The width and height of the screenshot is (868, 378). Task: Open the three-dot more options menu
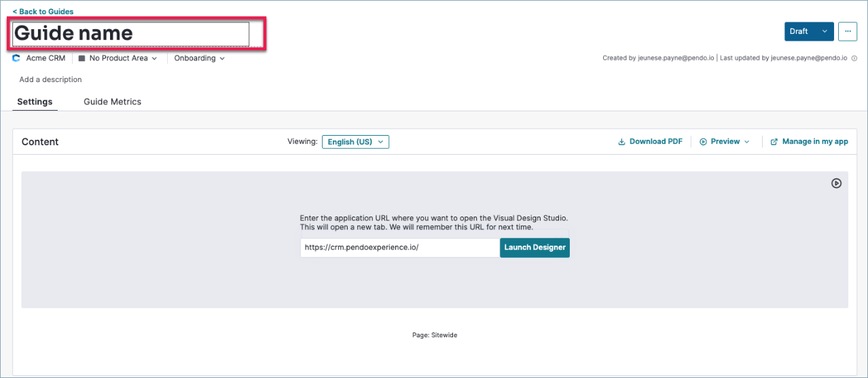tap(847, 31)
